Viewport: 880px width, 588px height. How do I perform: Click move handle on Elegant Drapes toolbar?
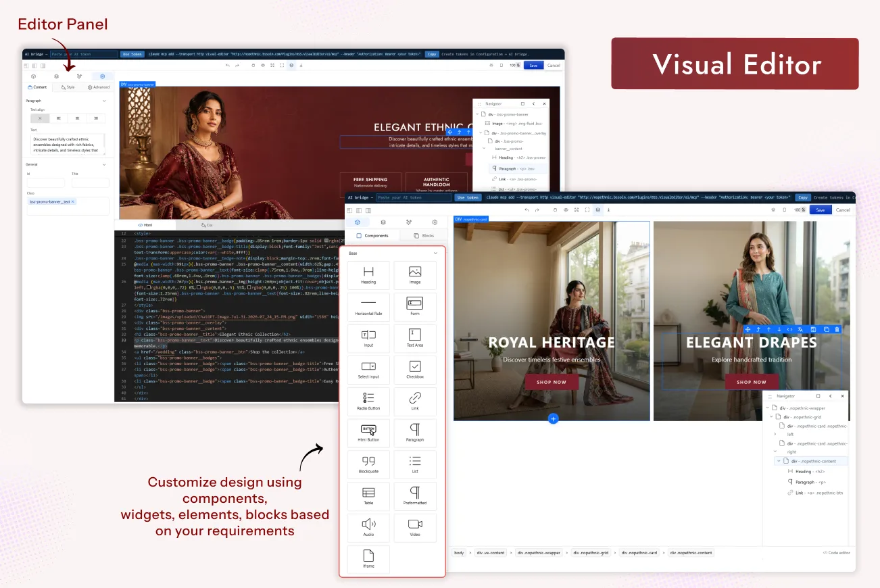[748, 329]
